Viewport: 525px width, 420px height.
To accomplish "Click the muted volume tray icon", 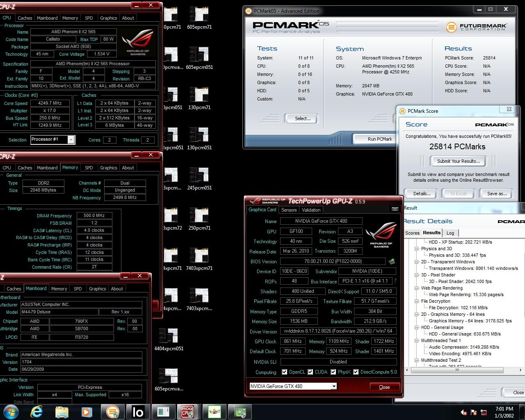I will 464,412.
